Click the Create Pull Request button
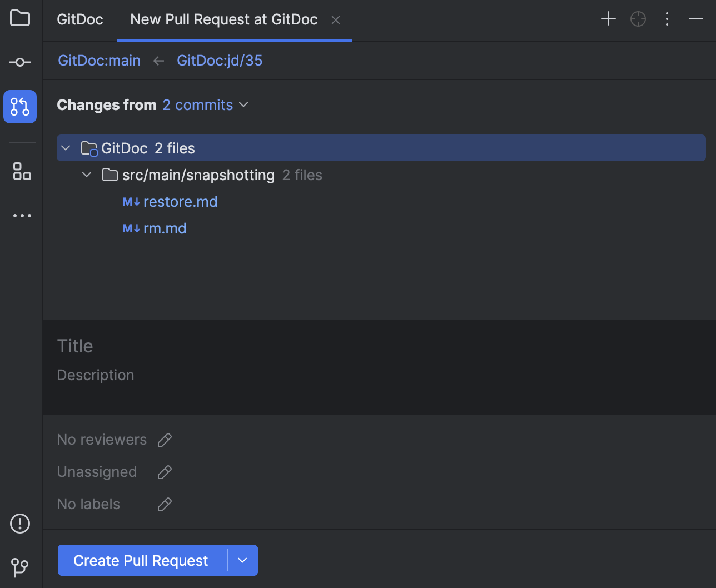The width and height of the screenshot is (716, 588). [x=141, y=560]
